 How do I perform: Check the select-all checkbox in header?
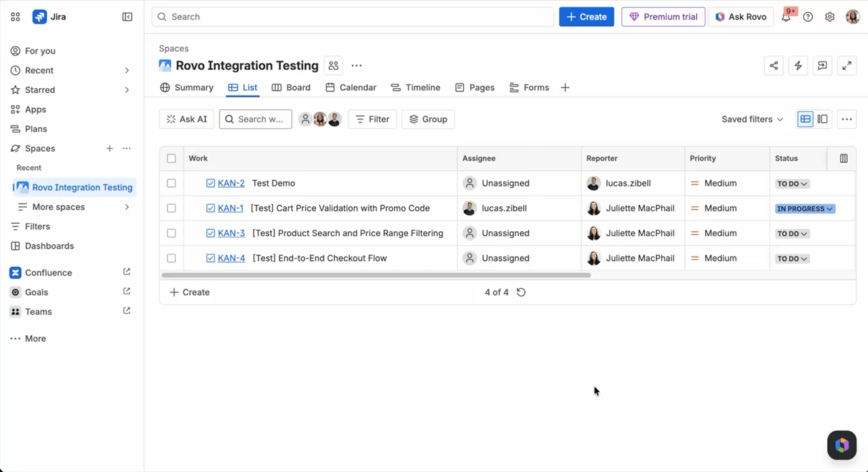coord(172,159)
